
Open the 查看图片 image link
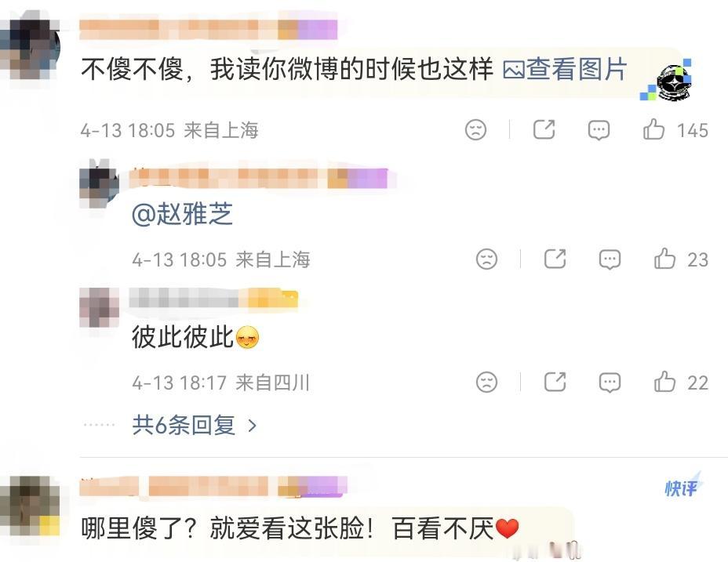pyautogui.click(x=565, y=69)
